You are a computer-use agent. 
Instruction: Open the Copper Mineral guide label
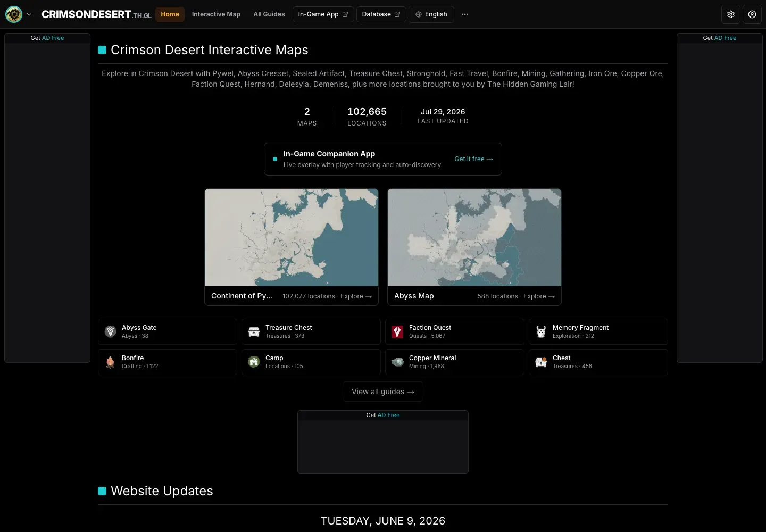point(432,358)
